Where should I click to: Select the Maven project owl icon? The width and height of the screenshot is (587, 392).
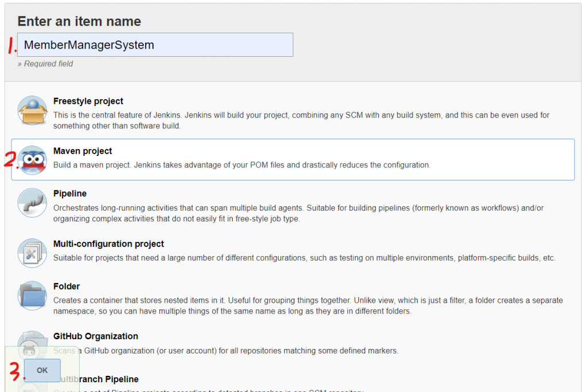click(32, 159)
